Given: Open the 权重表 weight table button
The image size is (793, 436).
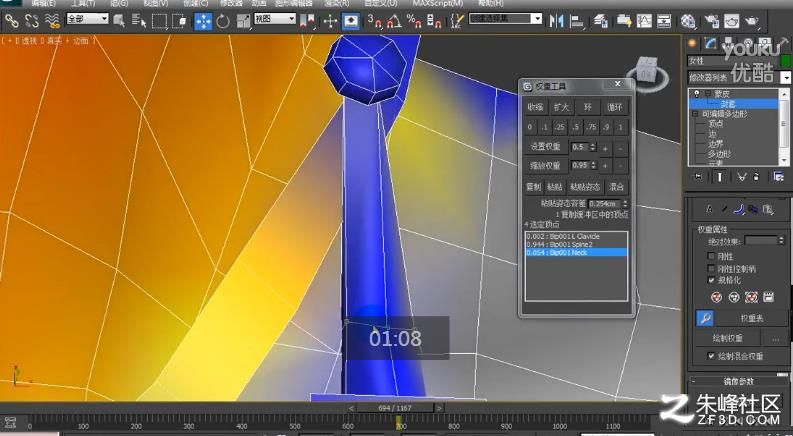Looking at the screenshot, I should [x=752, y=318].
